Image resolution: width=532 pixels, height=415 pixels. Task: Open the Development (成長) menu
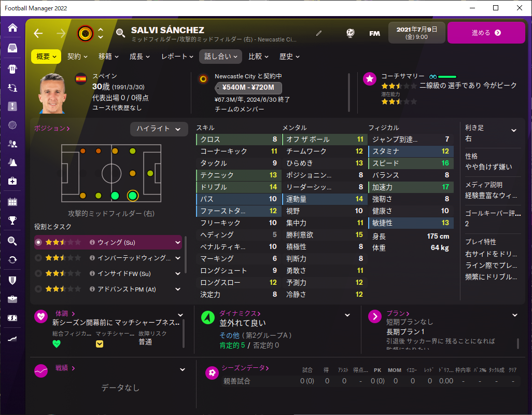pos(139,57)
